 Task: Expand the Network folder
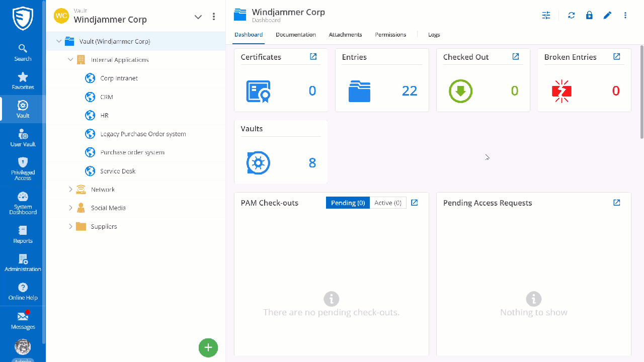[70, 190]
